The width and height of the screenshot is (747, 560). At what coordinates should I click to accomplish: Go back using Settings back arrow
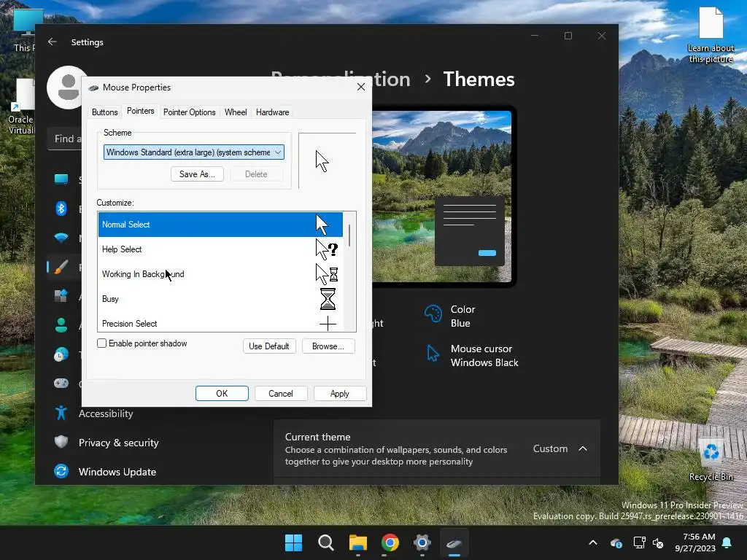coord(53,42)
